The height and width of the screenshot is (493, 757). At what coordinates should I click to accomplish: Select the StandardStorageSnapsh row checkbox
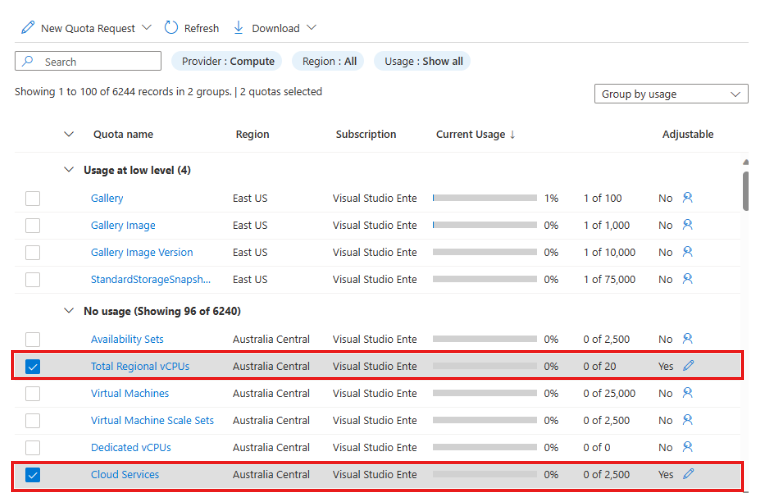point(32,280)
